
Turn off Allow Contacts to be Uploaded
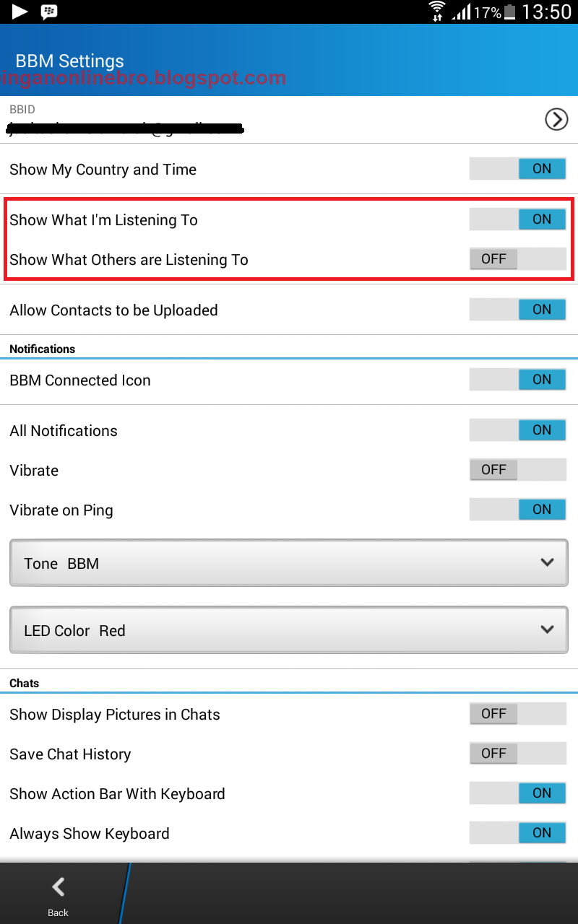point(517,310)
